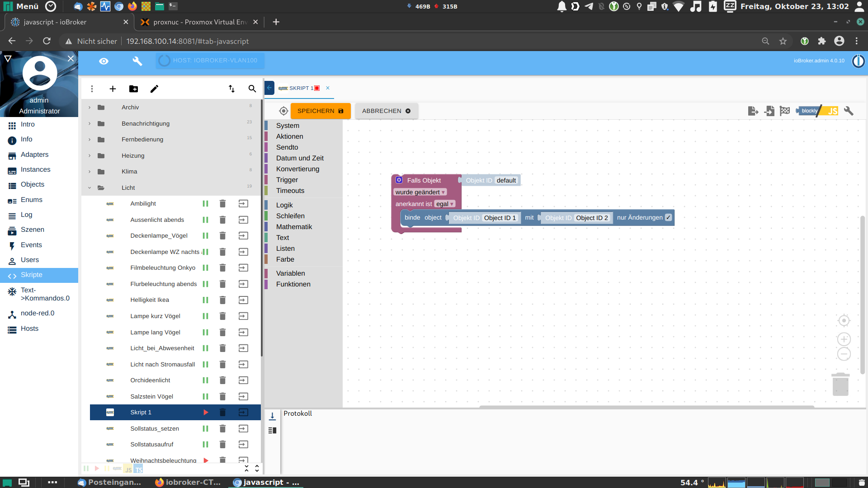
Task: Collapse script list with blue back arrow
Action: coord(269,88)
